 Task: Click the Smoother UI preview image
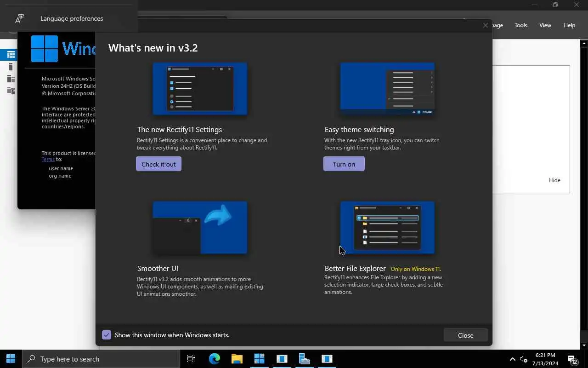200,228
